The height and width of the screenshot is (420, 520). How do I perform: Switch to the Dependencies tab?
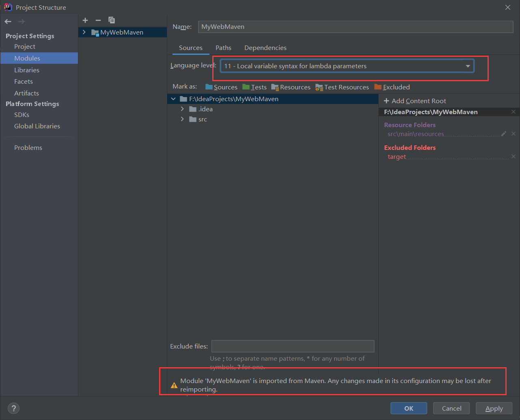[265, 48]
